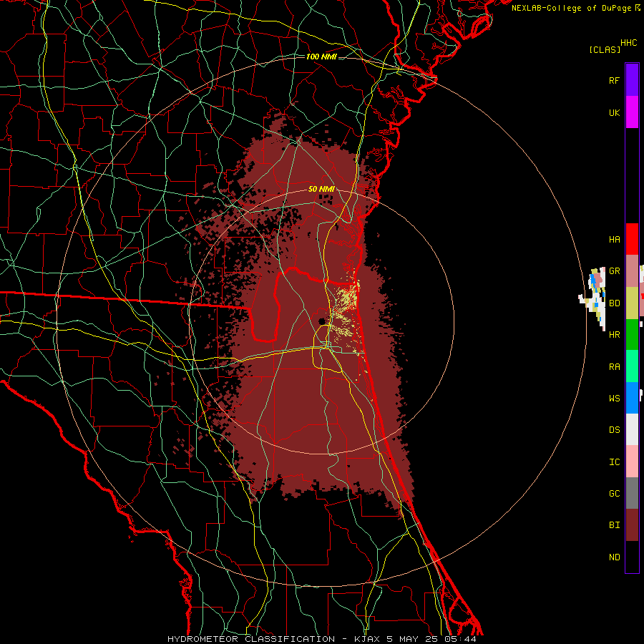The width and height of the screenshot is (644, 644).
Task: Click the gray GC ground clutter swatch
Action: [632, 493]
